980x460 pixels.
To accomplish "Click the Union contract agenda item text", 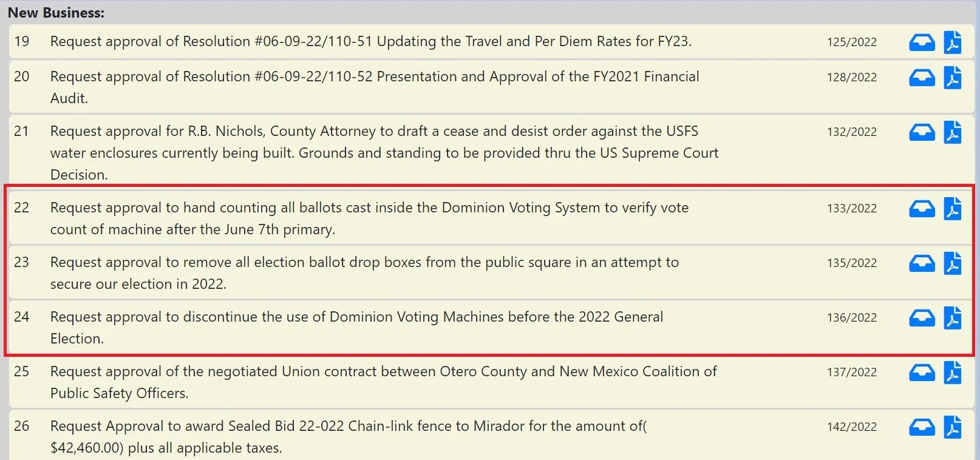I will (x=383, y=372).
